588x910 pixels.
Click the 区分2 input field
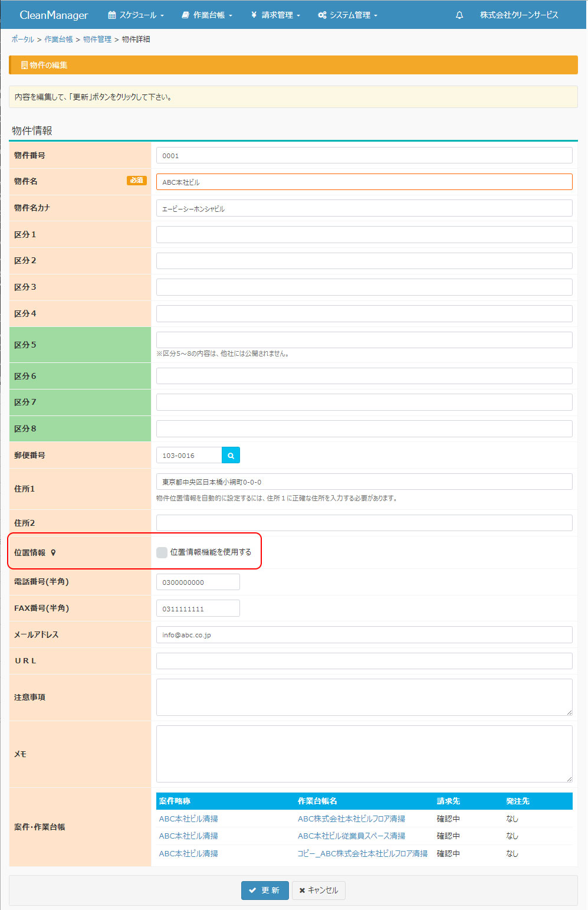364,261
